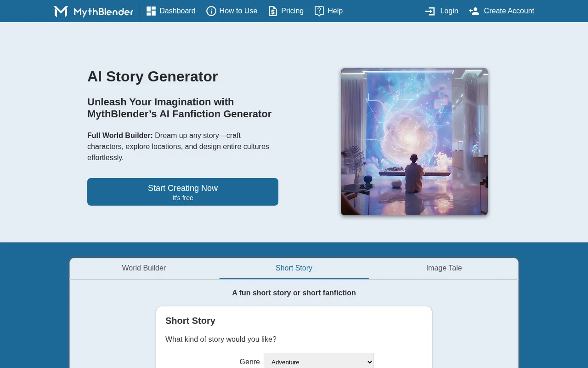Image resolution: width=588 pixels, height=368 pixels.
Task: Click the MythBlender logo icon
Action: [x=61, y=11]
